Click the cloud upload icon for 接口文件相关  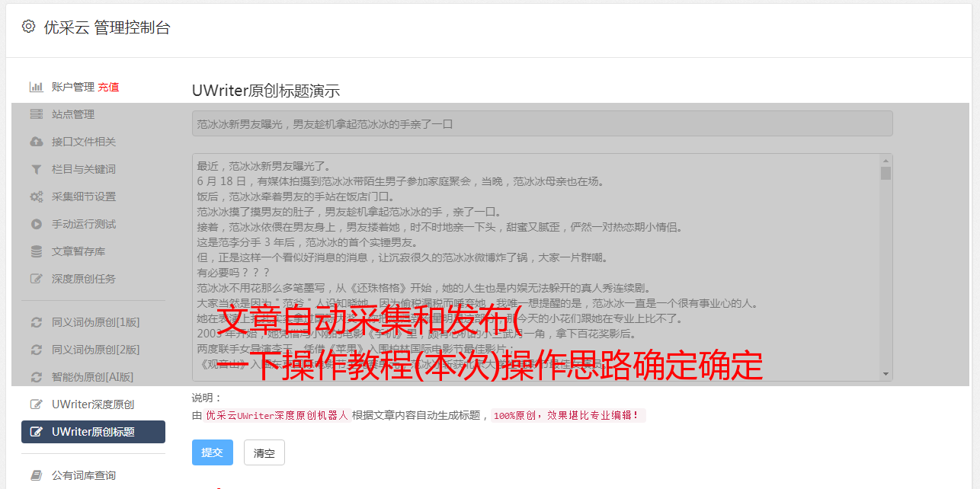pyautogui.click(x=36, y=142)
